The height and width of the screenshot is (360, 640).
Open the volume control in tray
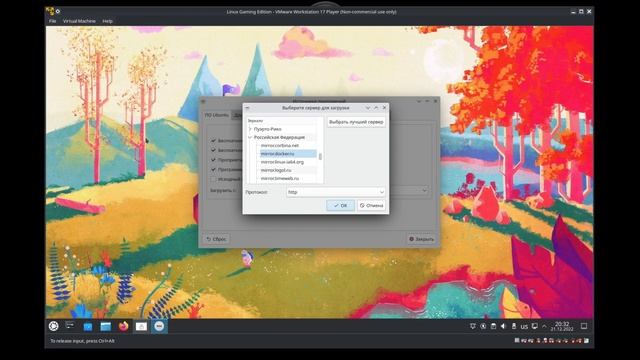pyautogui.click(x=503, y=326)
